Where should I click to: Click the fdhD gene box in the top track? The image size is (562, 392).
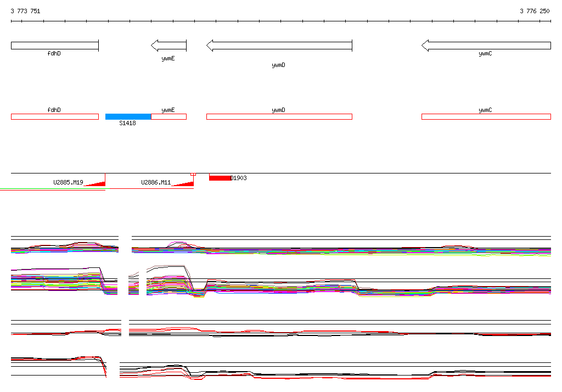55,46
